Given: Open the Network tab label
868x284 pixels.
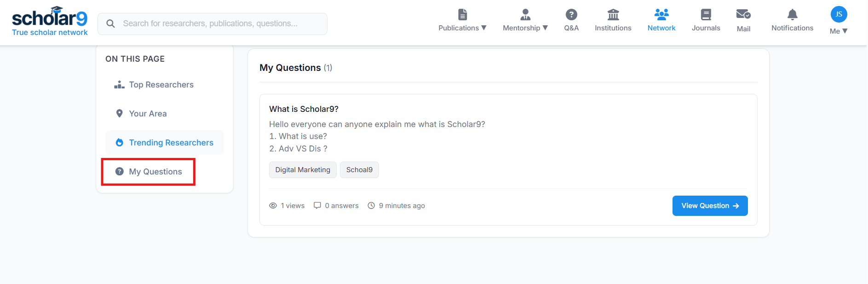Looking at the screenshot, I should click(661, 28).
